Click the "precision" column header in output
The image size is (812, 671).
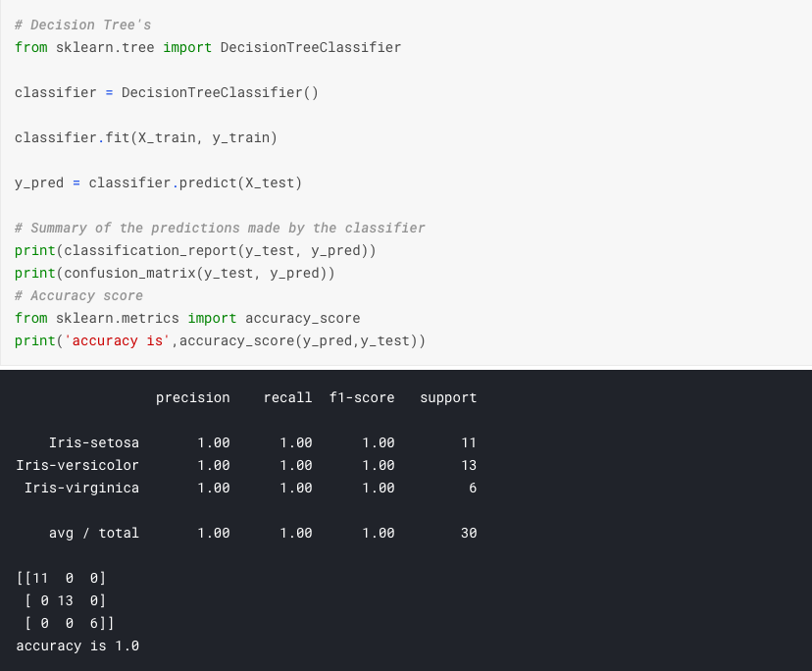coord(192,397)
